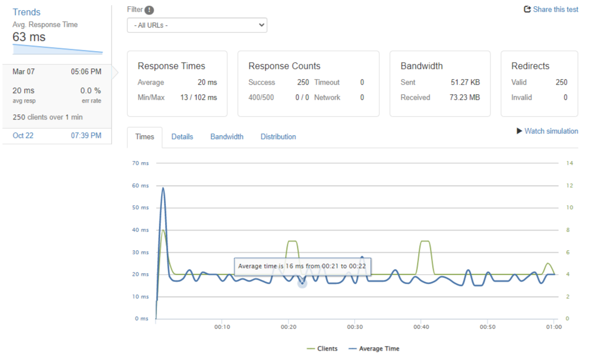The width and height of the screenshot is (601, 364).
Task: Switch to the Details tab
Action: pos(182,136)
